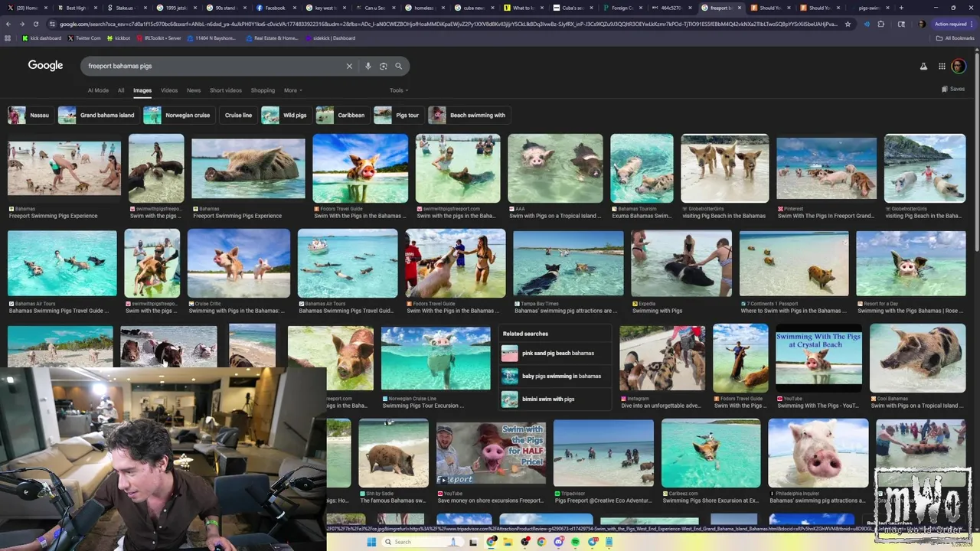Open Telegram from the taskbar

pyautogui.click(x=592, y=542)
